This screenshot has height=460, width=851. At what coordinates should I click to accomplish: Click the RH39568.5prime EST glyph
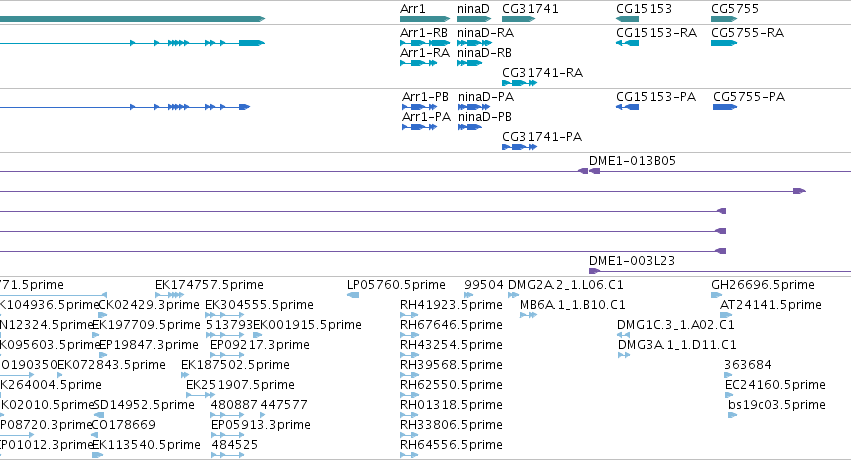click(409, 375)
